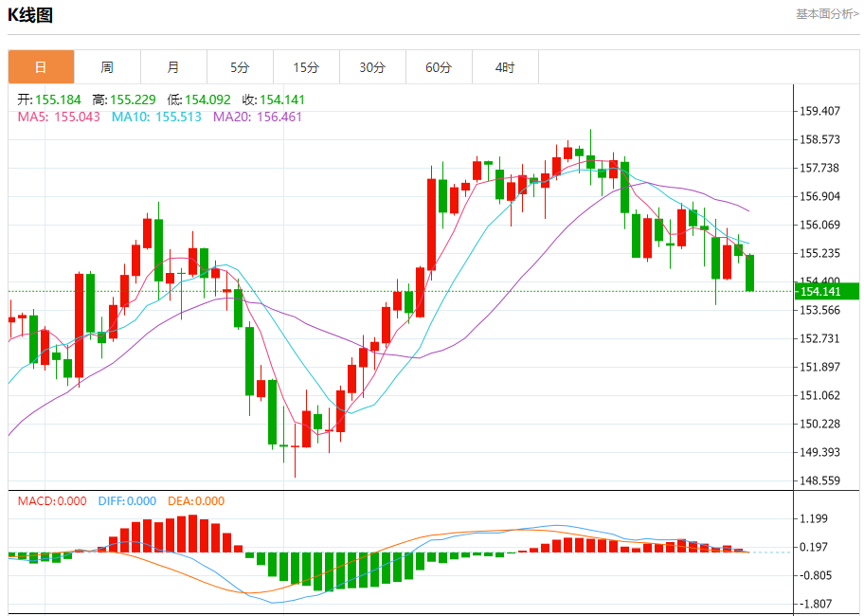
Task: Click the latest green candlestick at right edge
Action: (750, 273)
